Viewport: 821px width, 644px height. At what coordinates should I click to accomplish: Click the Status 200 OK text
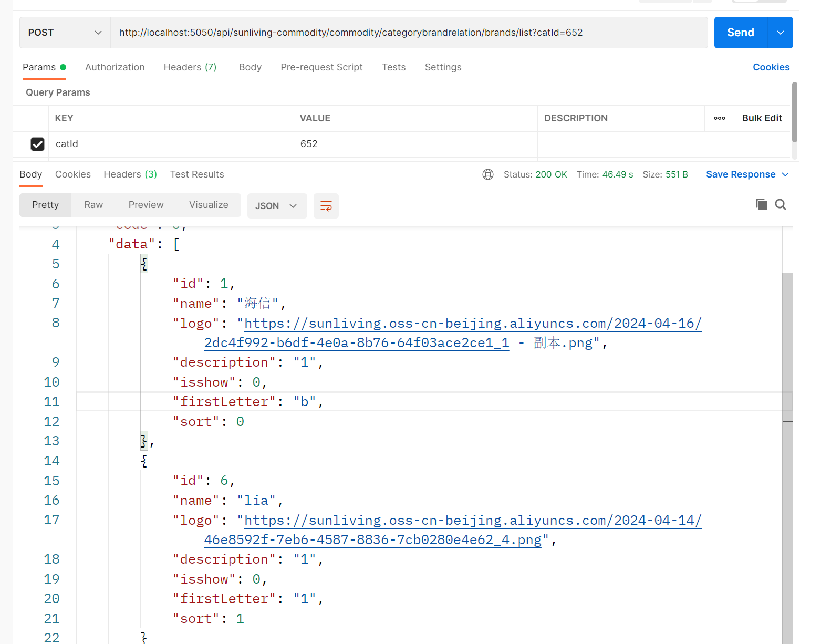(535, 174)
